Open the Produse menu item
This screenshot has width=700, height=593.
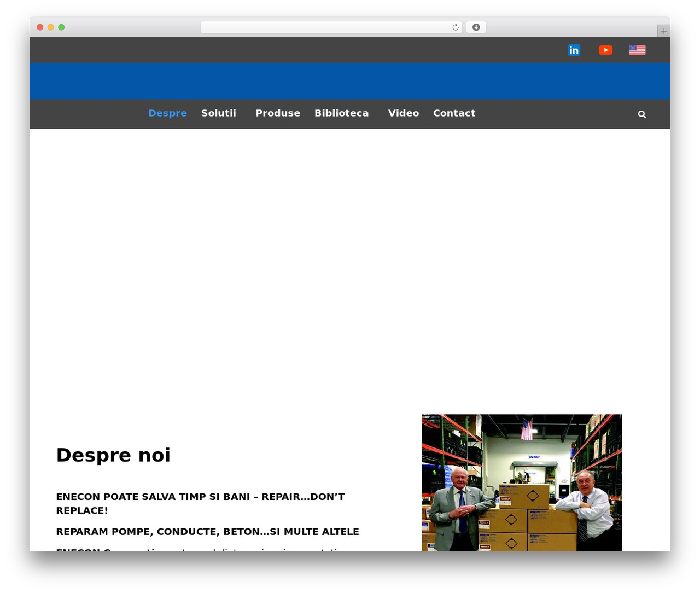click(x=278, y=113)
